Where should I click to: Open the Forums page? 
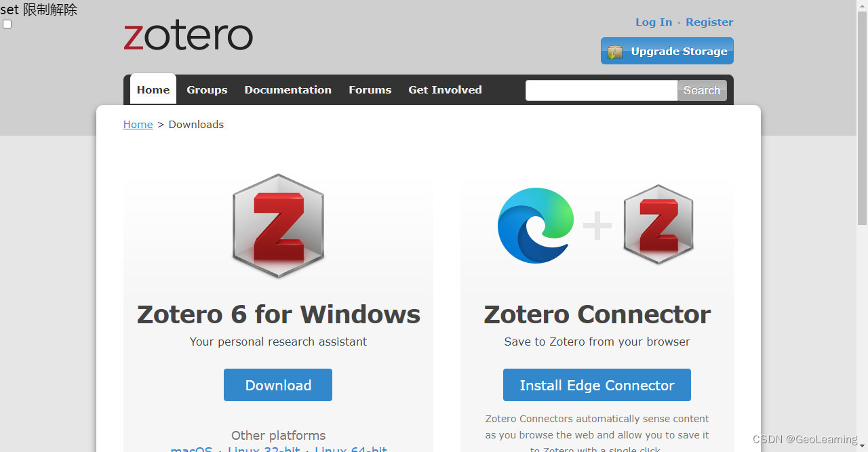coord(370,89)
